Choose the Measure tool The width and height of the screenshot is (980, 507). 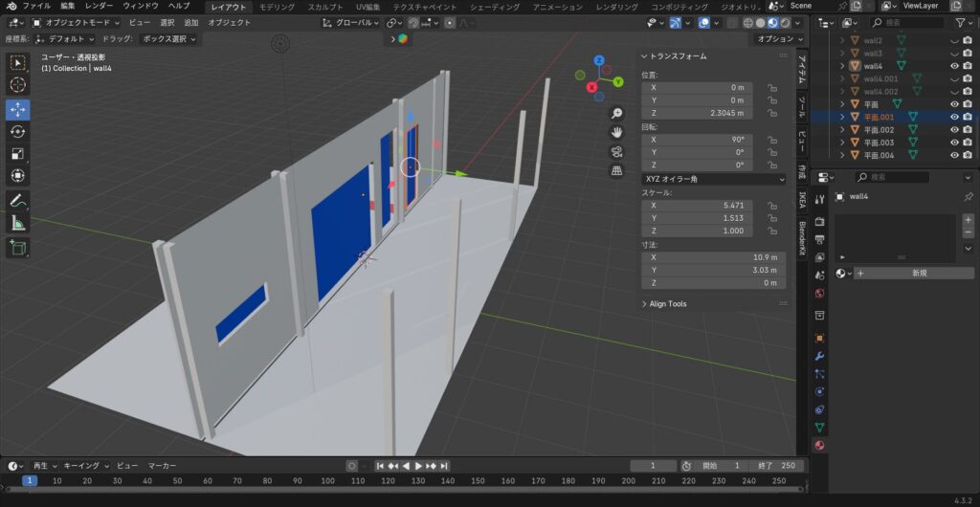tap(18, 224)
